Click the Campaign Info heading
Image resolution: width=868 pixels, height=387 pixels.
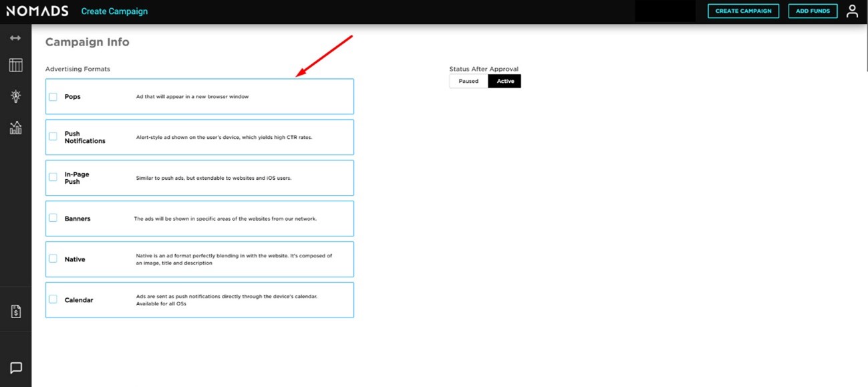point(87,42)
